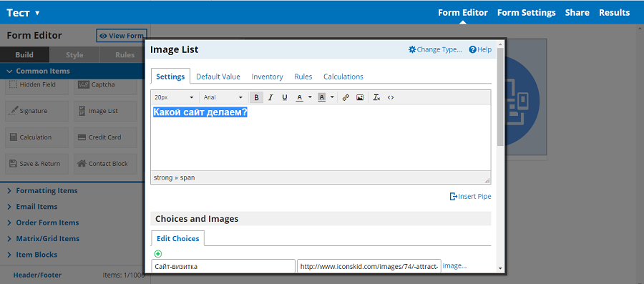Go to Form Settings in top menu
Screen dimensions: 644x284
[x=527, y=13]
